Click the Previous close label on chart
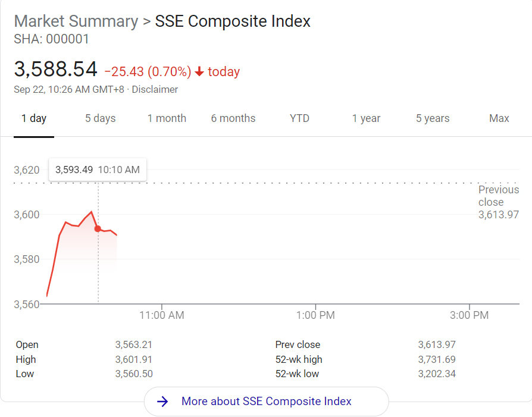Screen dimensions: 532x417 [499, 196]
